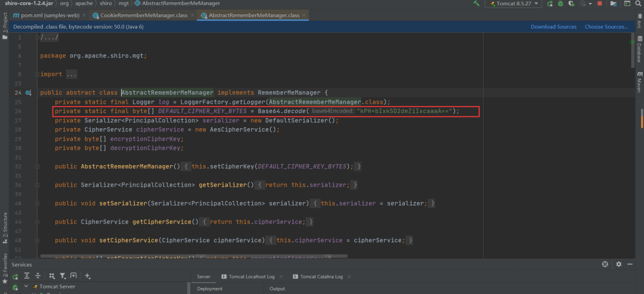Expand the setSerializer method fold on line 40
Screen dimensions: 644x294
[x=38, y=204]
